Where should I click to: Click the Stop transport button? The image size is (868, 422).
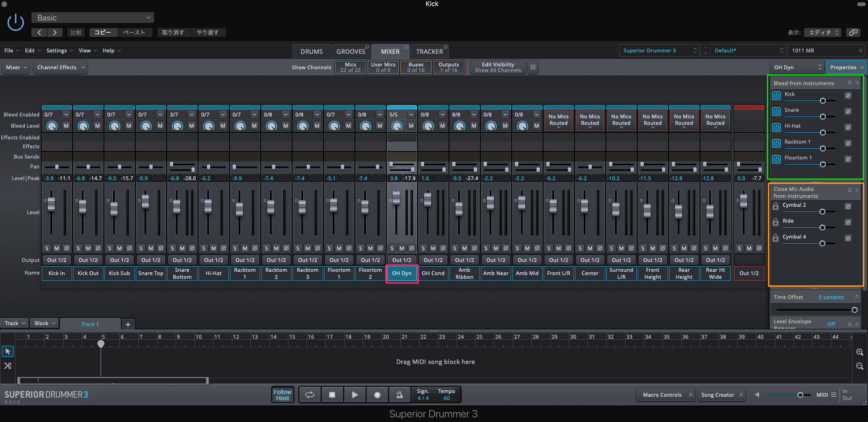[x=332, y=395]
